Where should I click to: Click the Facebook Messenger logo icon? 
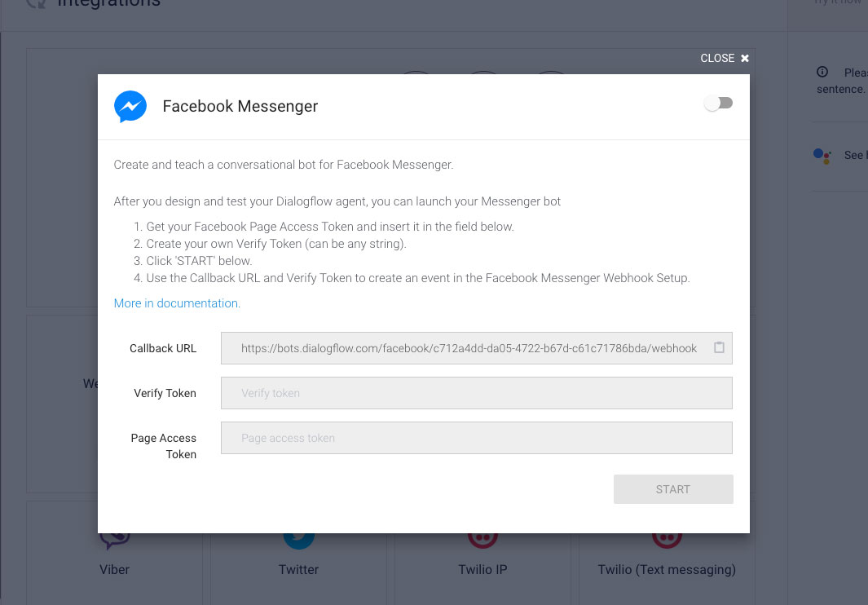coord(130,106)
